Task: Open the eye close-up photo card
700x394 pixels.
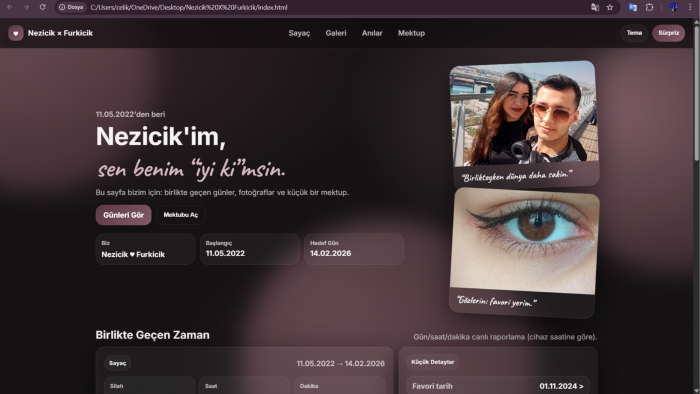Action: tap(524, 253)
